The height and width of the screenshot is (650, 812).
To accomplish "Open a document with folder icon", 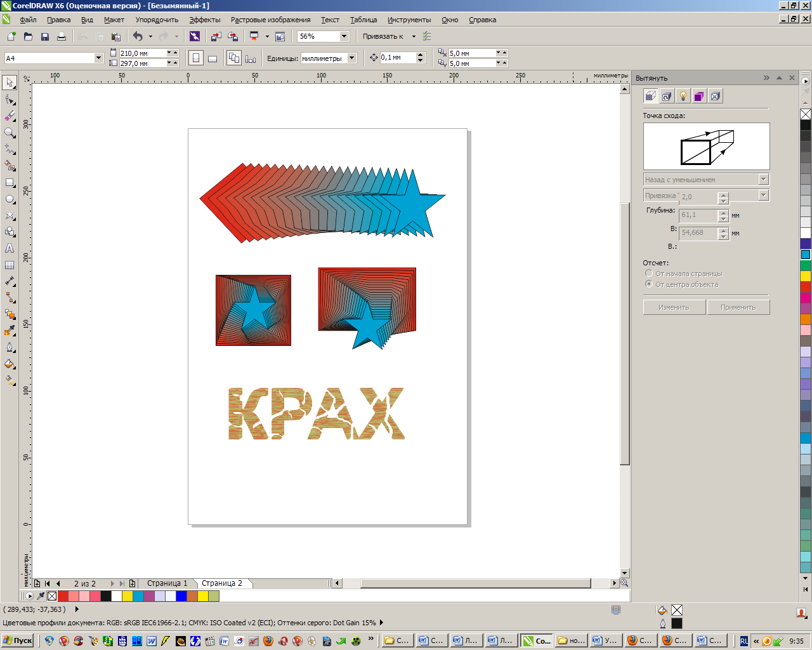I will (x=28, y=36).
